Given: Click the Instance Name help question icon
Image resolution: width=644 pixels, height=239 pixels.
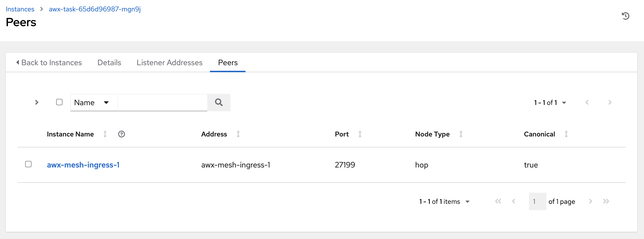Looking at the screenshot, I should click(122, 134).
